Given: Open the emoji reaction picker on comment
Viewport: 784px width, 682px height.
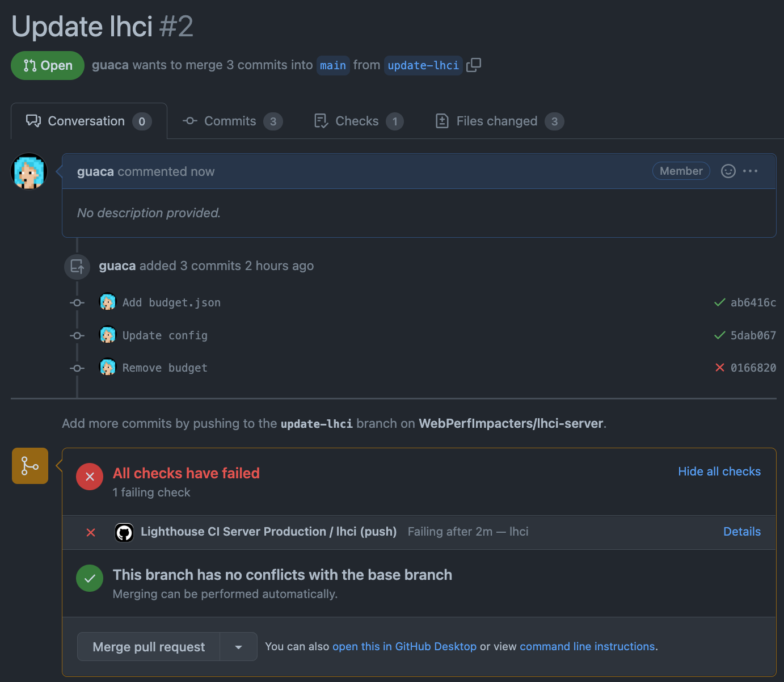Looking at the screenshot, I should coord(728,171).
